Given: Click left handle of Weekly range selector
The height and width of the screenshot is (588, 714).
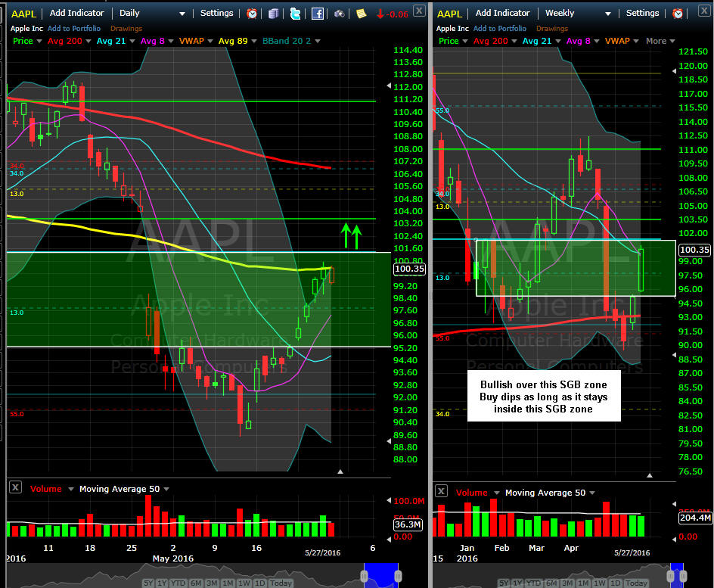Looking at the screenshot, I should (670, 576).
